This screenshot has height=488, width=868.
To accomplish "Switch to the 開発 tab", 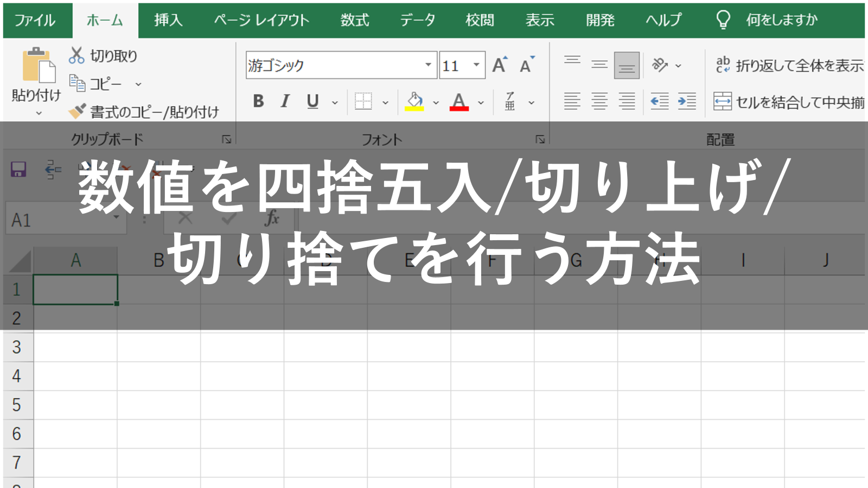I will (x=600, y=20).
